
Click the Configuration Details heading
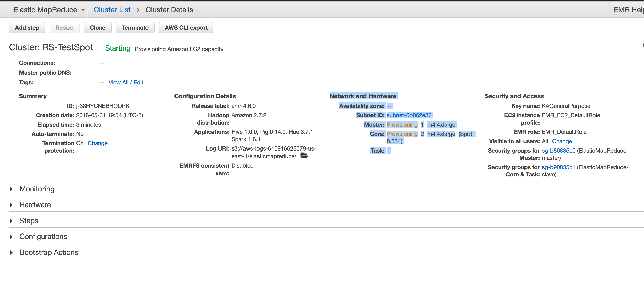pos(205,96)
